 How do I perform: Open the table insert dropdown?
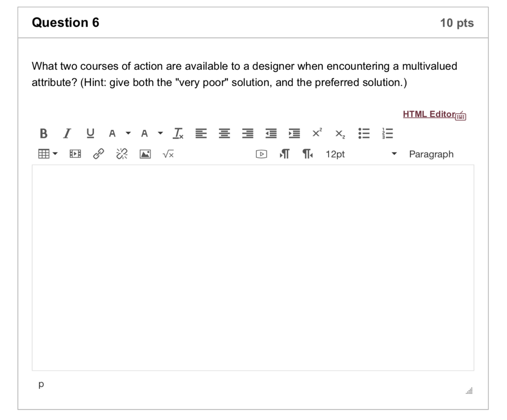47,154
